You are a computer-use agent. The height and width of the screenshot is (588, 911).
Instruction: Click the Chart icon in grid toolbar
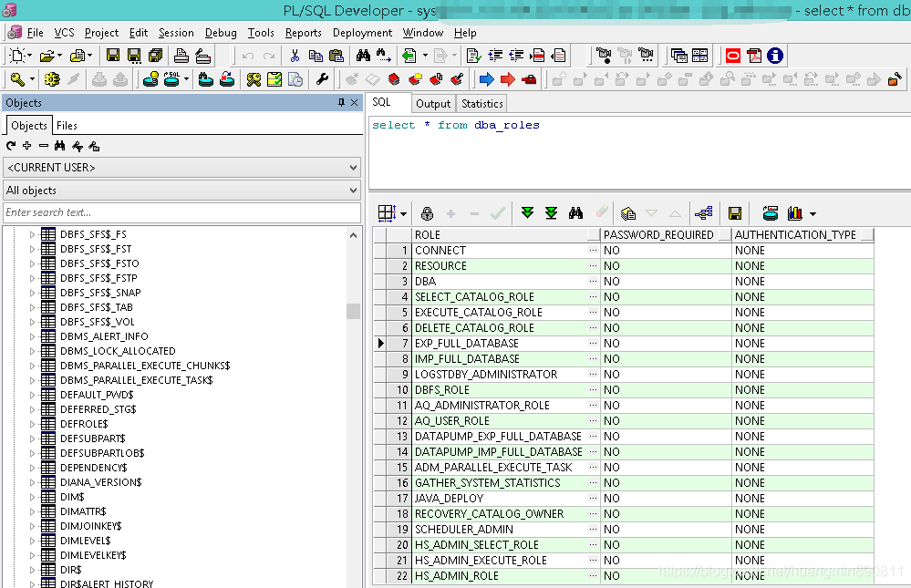tap(795, 213)
